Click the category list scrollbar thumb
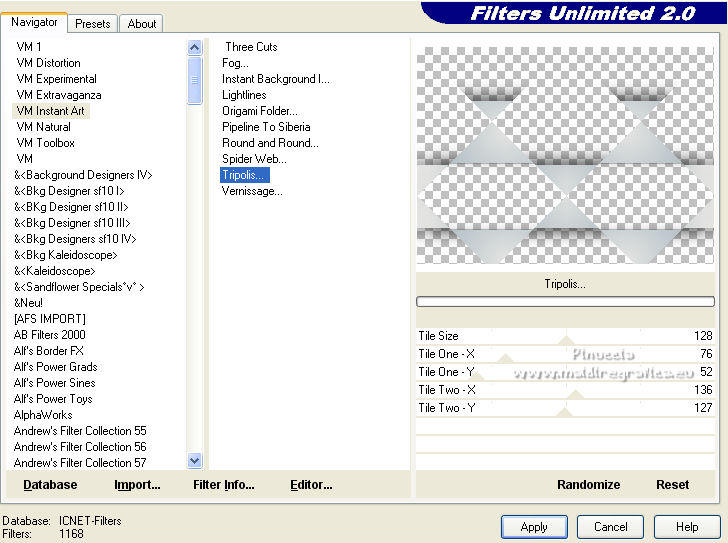 point(195,80)
